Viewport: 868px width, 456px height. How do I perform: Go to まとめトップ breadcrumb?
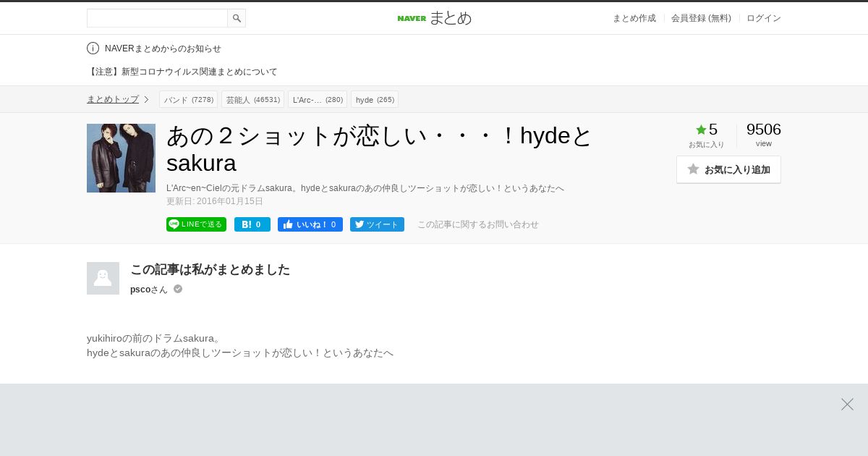113,99
